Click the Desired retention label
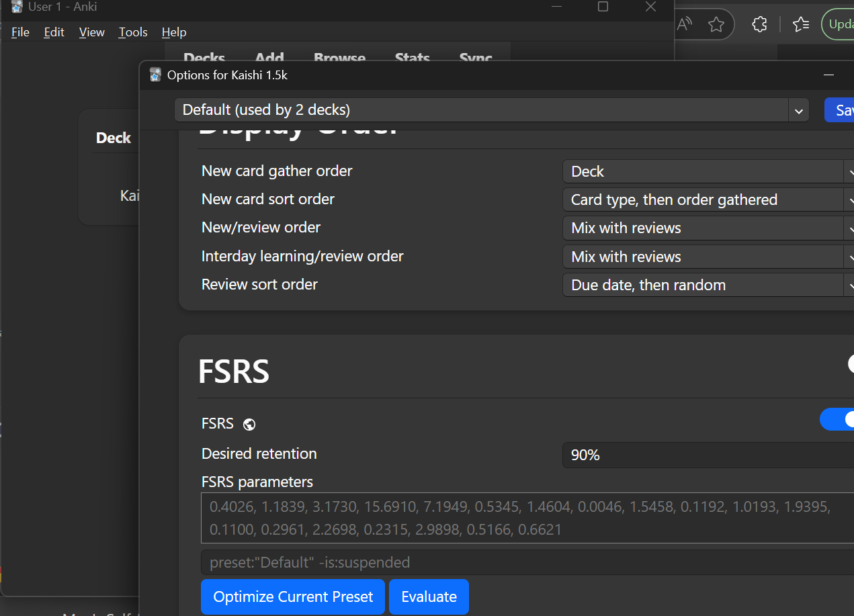Viewport: 854px width, 616px height. [x=259, y=453]
